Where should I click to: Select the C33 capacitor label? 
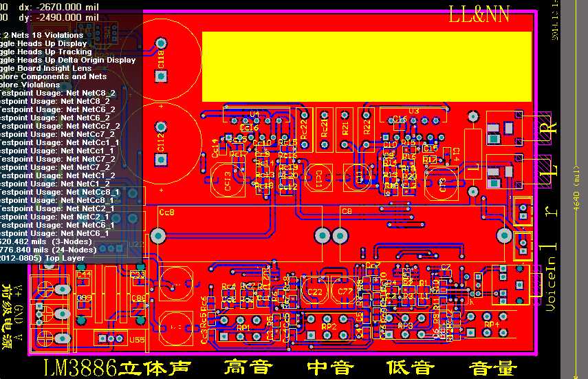138,274
